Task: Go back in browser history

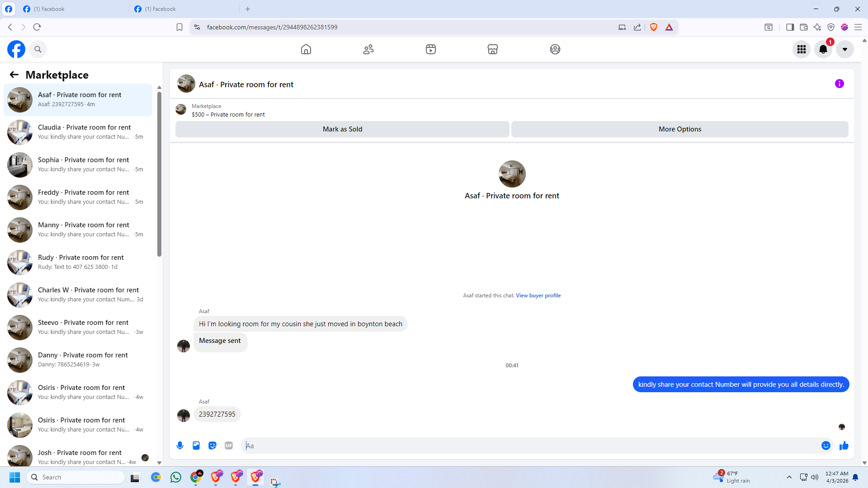Action: (x=10, y=27)
